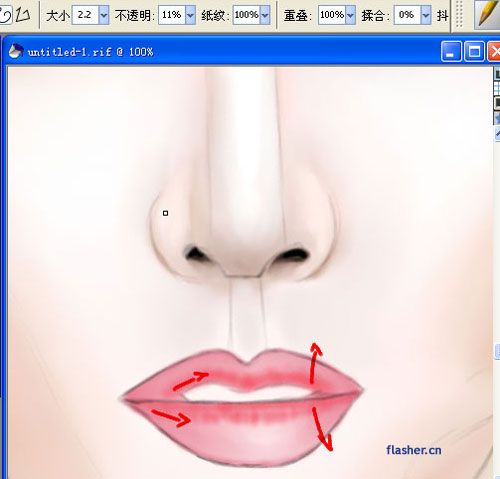This screenshot has height=479, width=500.
Task: Click the dotted grip handle of brush bar
Action: [459, 14]
